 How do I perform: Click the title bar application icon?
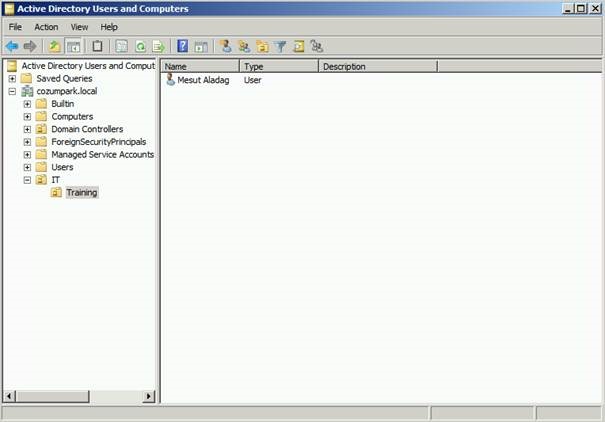(x=9, y=9)
